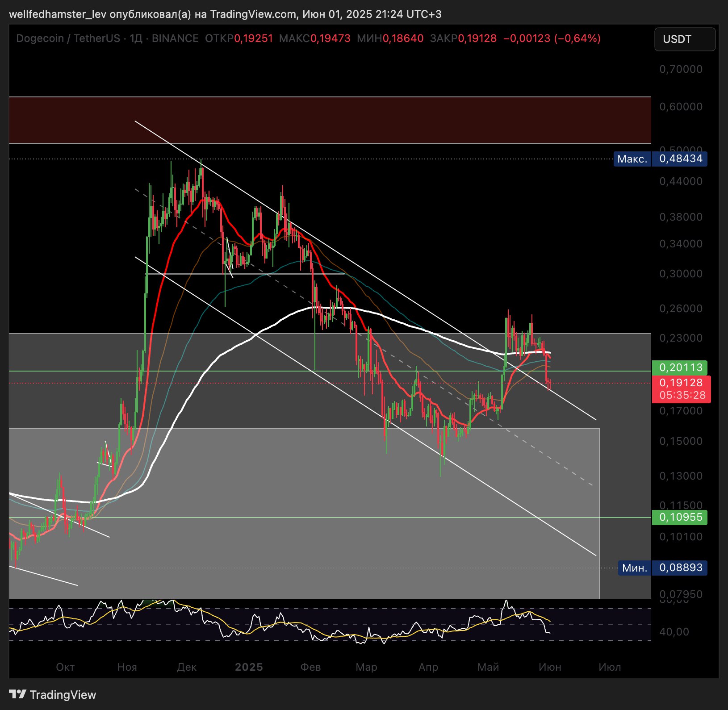Click the 0,70000 price axis value
Viewport: 728px width, 710px height.
click(681, 69)
